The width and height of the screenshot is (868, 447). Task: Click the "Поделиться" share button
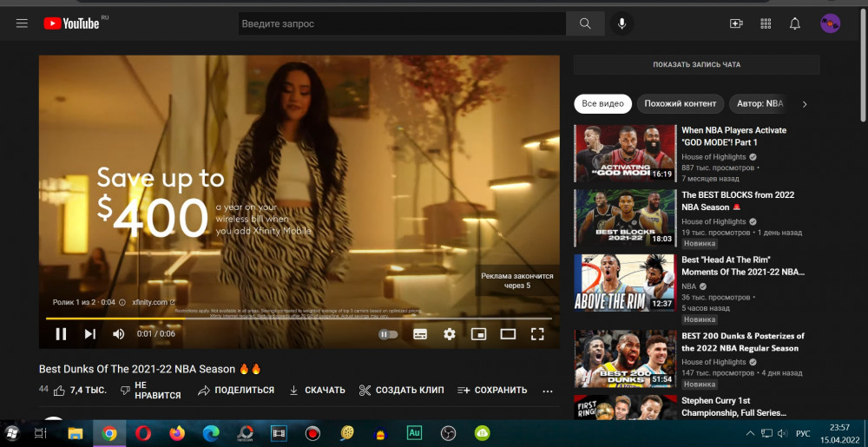(236, 391)
